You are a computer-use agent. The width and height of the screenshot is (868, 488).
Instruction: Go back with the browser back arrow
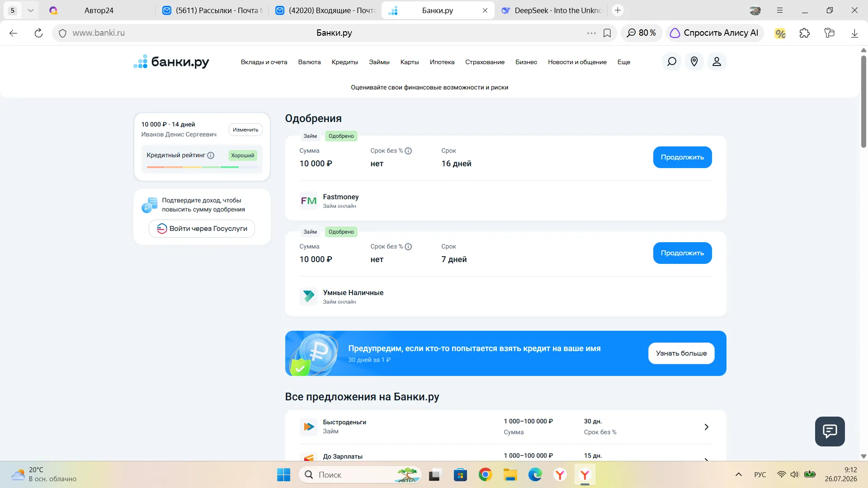[13, 33]
